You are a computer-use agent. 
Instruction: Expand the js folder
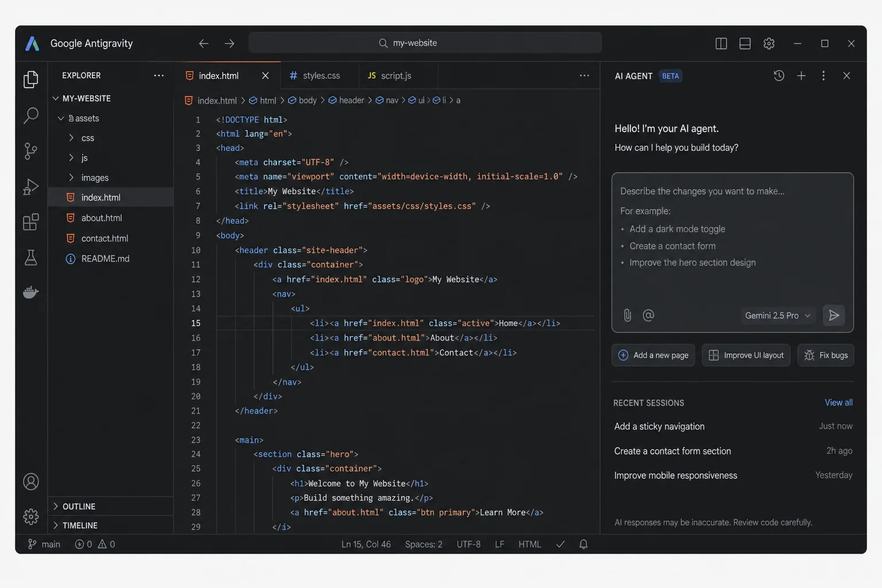[x=71, y=158]
